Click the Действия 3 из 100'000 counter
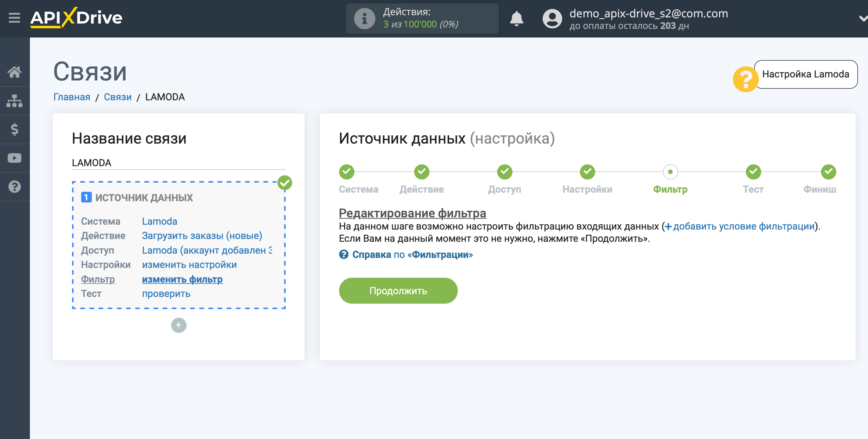 tap(422, 19)
